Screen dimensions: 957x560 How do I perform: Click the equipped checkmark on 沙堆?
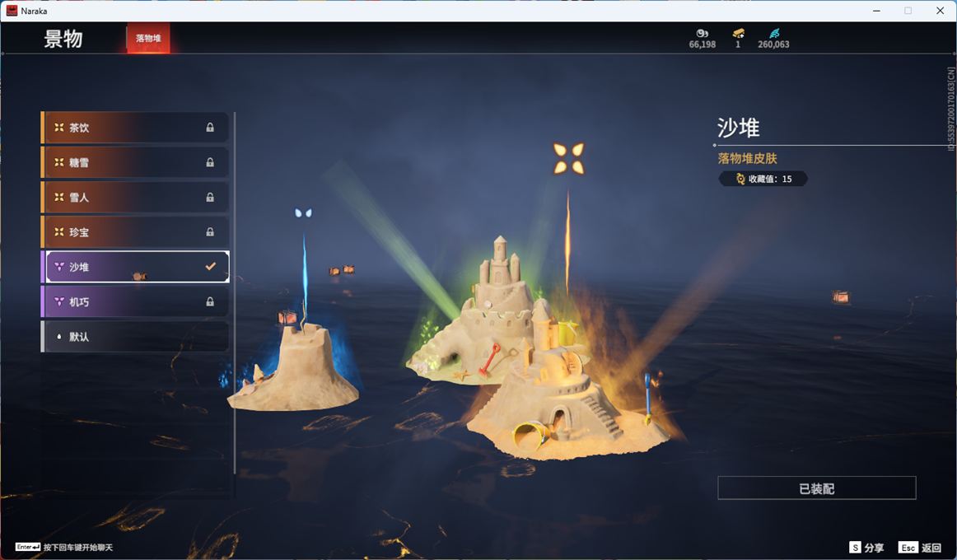tap(211, 267)
